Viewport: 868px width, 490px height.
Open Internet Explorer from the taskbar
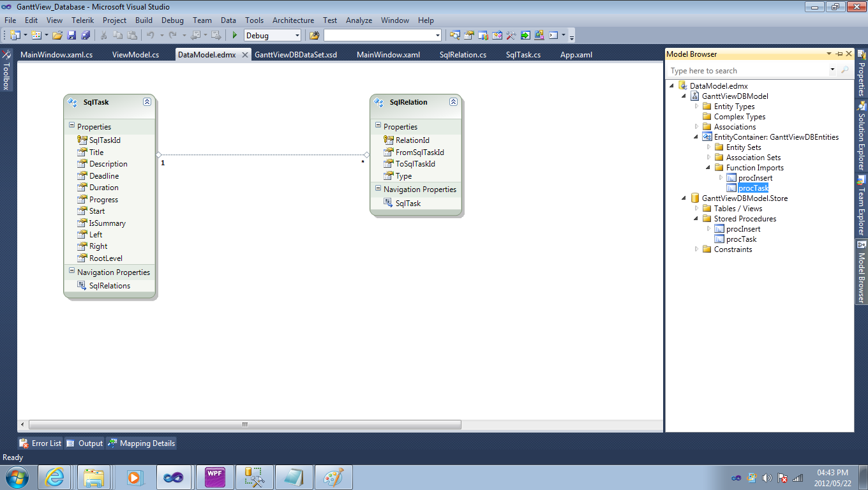pyautogui.click(x=54, y=477)
